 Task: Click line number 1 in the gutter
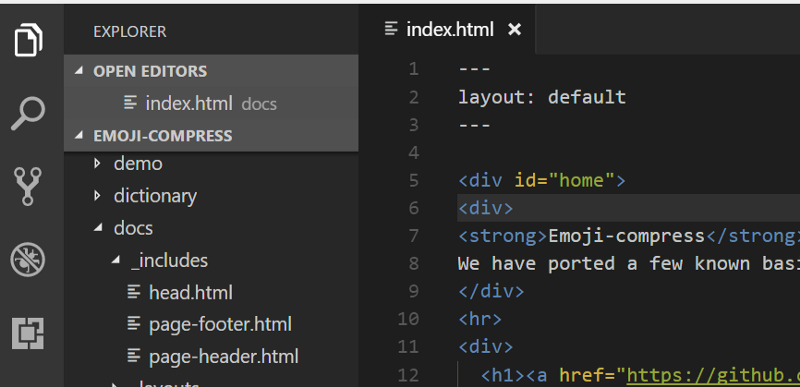tap(413, 69)
